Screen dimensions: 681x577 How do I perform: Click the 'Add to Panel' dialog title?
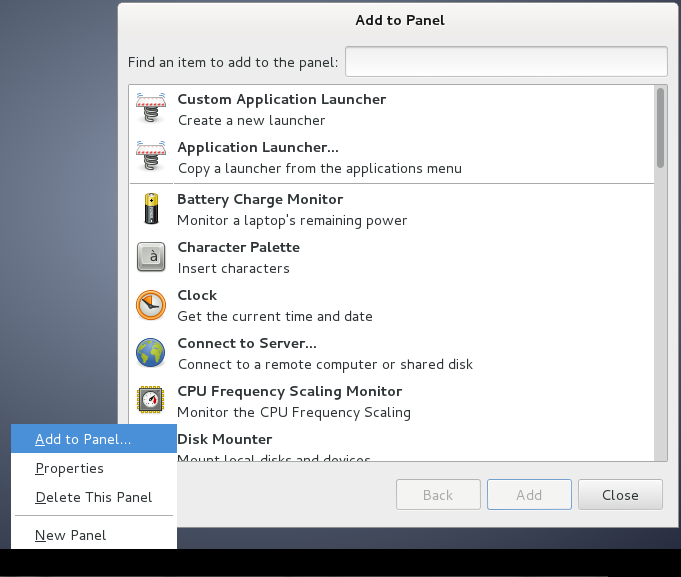400,20
